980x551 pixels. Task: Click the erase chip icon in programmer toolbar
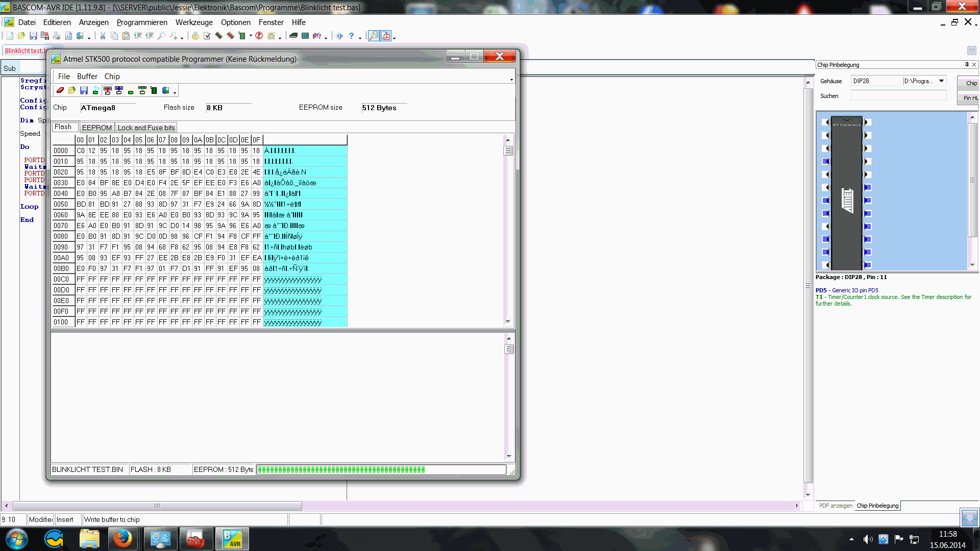(60, 90)
